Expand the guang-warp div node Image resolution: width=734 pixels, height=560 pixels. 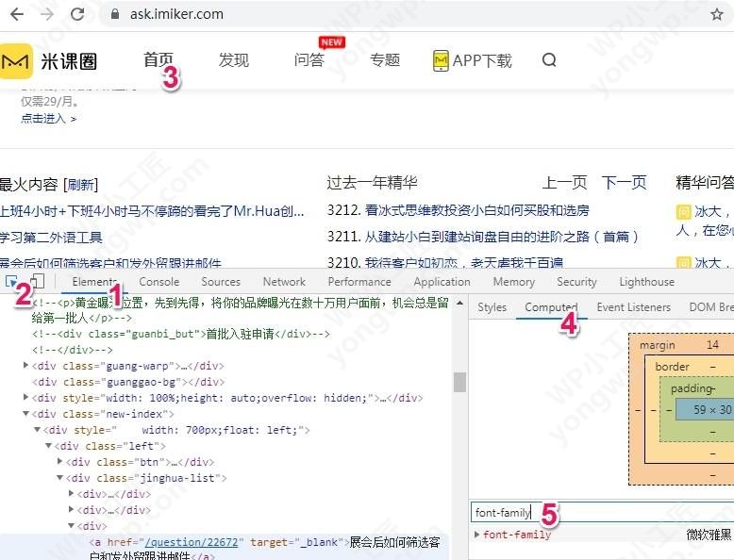[x=26, y=366]
